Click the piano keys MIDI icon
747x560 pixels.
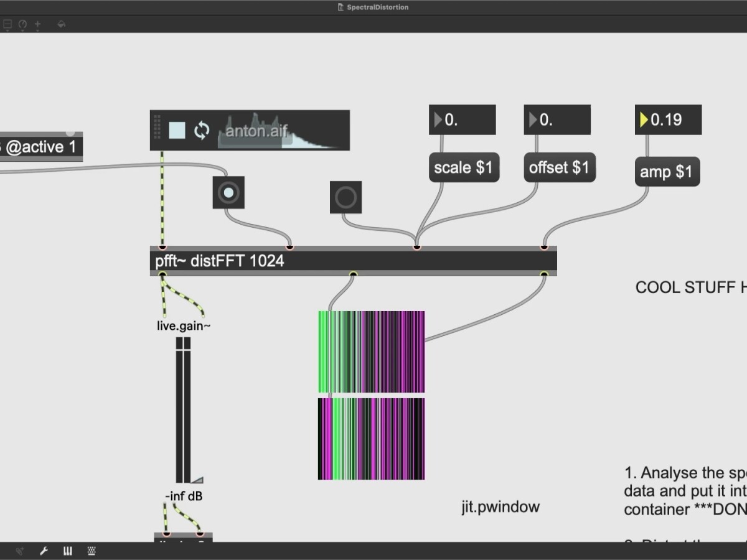click(x=67, y=551)
